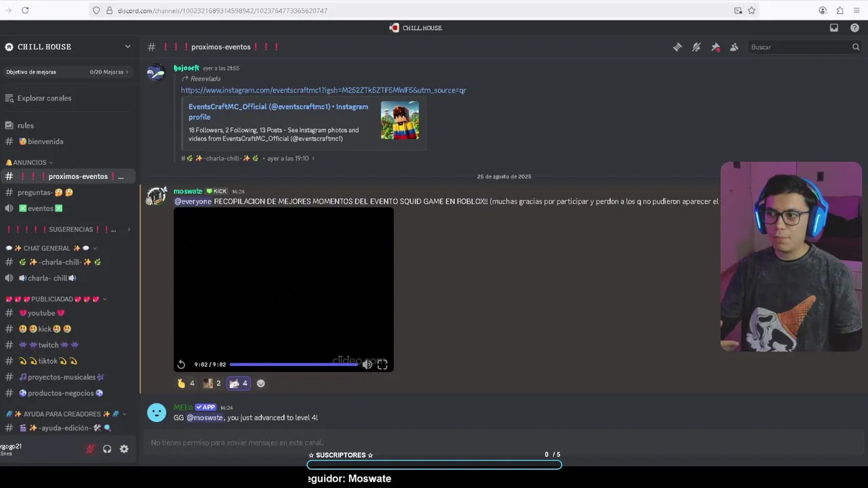Viewport: 868px width, 488px height.
Task: Open the kick channel
Action: (x=45, y=329)
